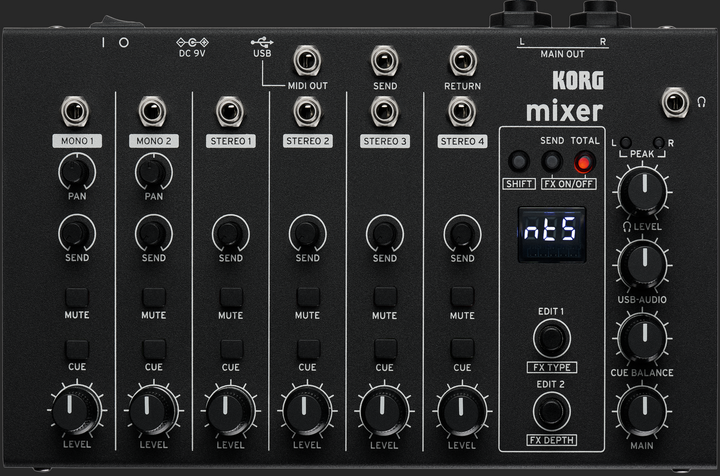Click the LEVEL knob of STEREO 1

[231, 409]
